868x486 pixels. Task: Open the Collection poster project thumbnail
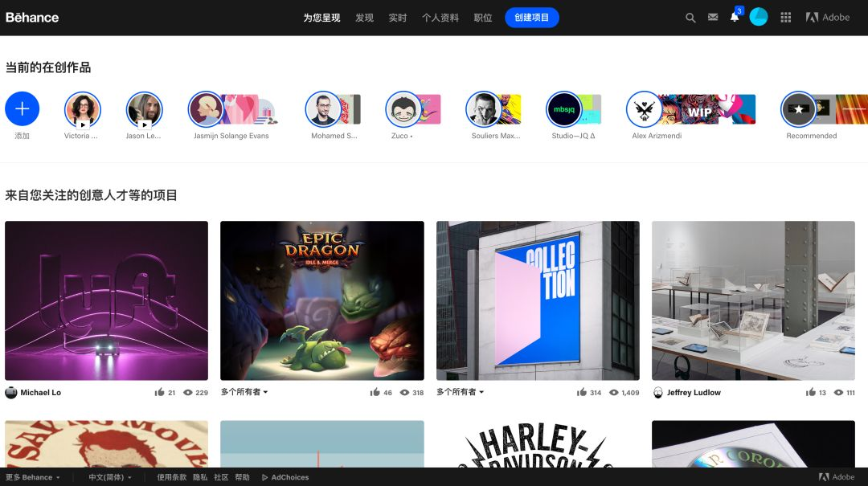538,300
